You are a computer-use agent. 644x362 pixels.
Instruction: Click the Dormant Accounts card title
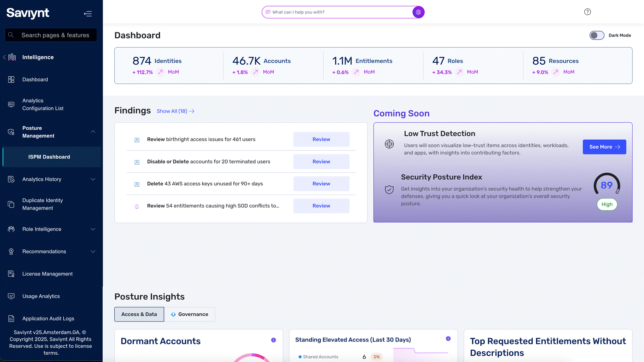(161, 341)
